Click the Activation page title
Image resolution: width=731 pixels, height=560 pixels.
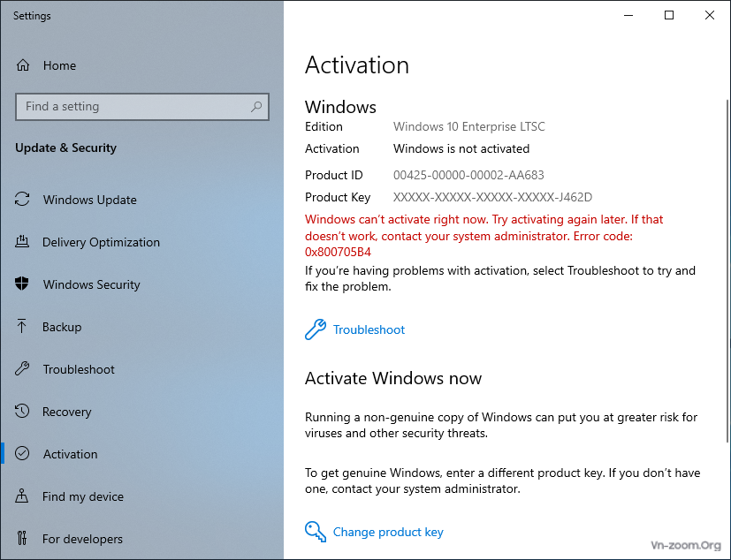point(357,64)
